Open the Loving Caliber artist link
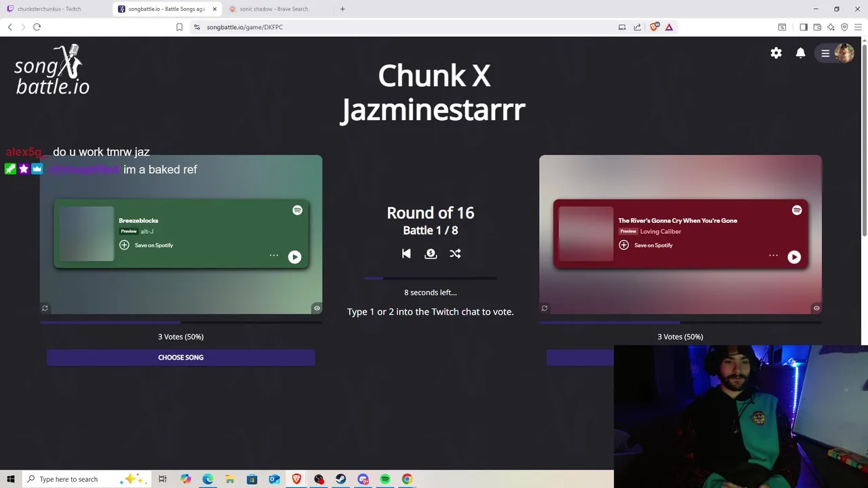Screen dimensions: 868x488 660,232
